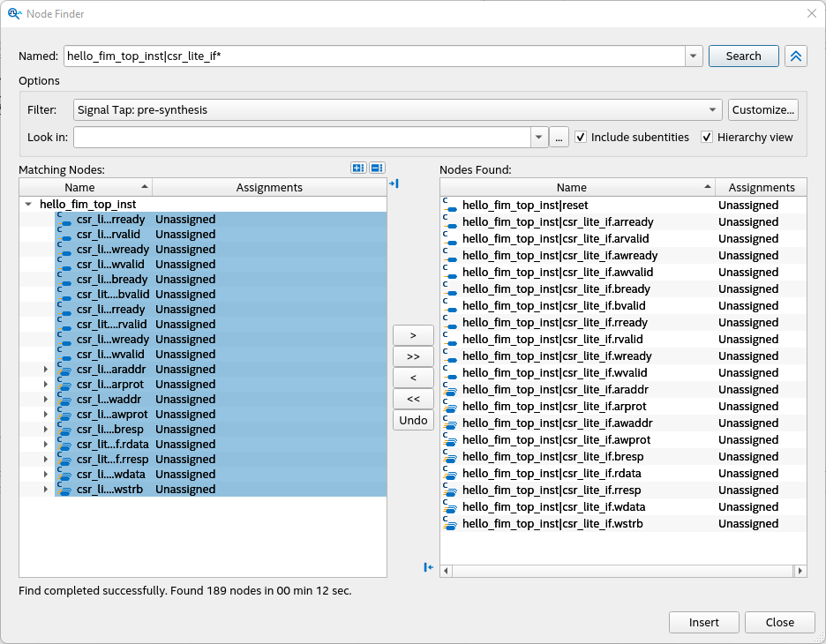Click the arrow-from-bar icon below the transfer buttons

pos(429,567)
